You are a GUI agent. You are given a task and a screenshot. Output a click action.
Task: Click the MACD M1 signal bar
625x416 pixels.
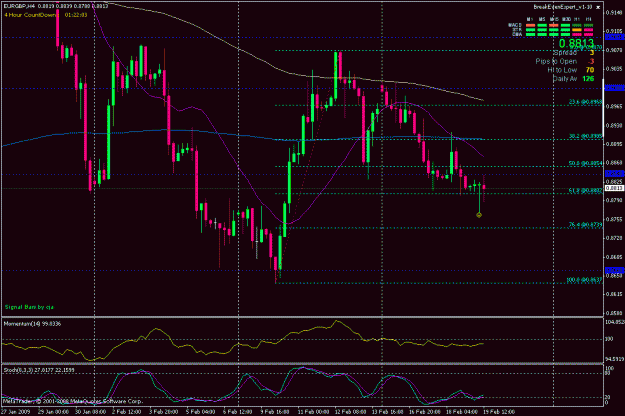point(531,25)
